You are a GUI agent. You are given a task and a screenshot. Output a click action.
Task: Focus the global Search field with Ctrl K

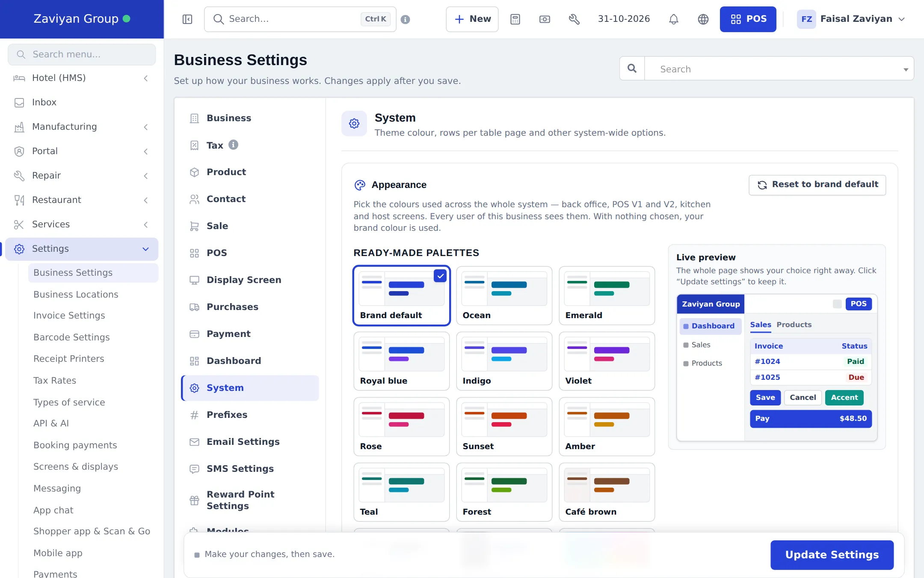(300, 19)
